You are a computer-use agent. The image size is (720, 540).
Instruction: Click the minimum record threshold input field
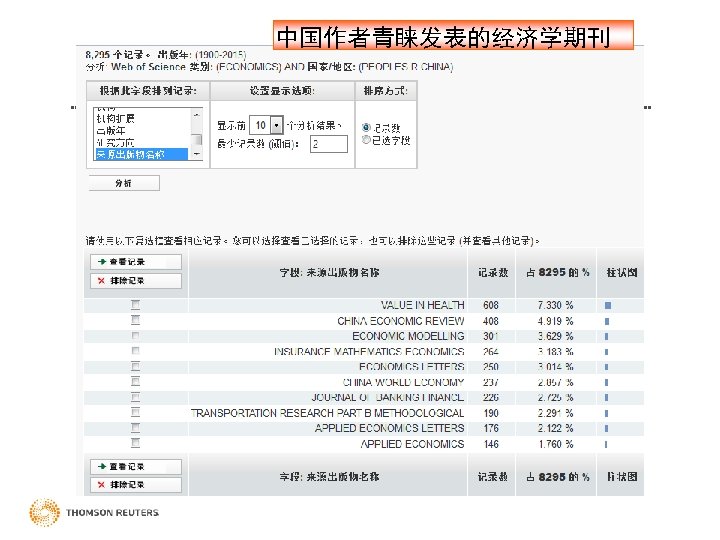(329, 144)
